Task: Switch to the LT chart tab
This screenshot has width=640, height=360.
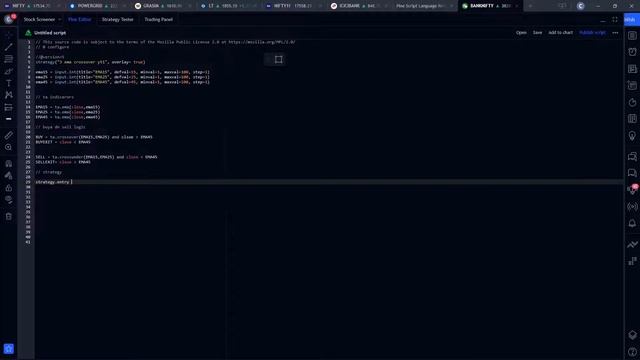Action: (228, 6)
